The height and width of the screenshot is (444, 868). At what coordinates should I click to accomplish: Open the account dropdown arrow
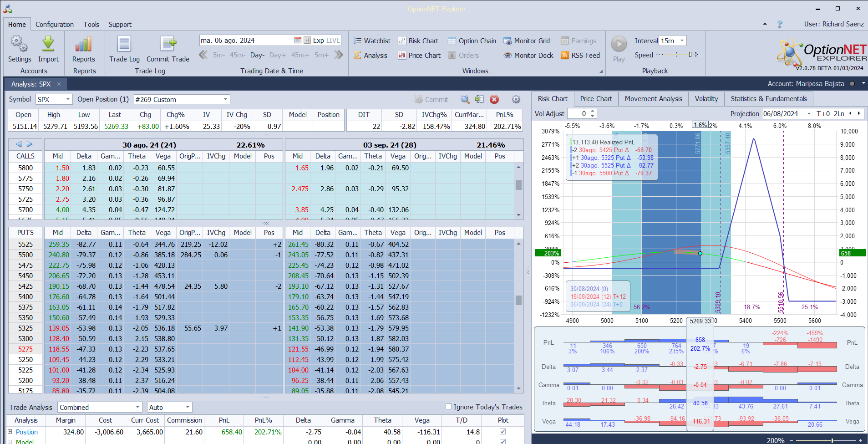point(863,83)
